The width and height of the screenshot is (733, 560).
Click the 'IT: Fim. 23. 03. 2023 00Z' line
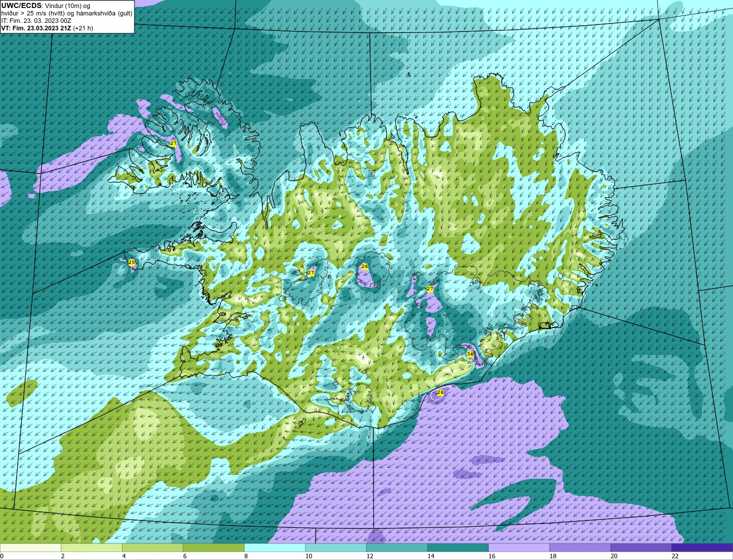coord(36,21)
